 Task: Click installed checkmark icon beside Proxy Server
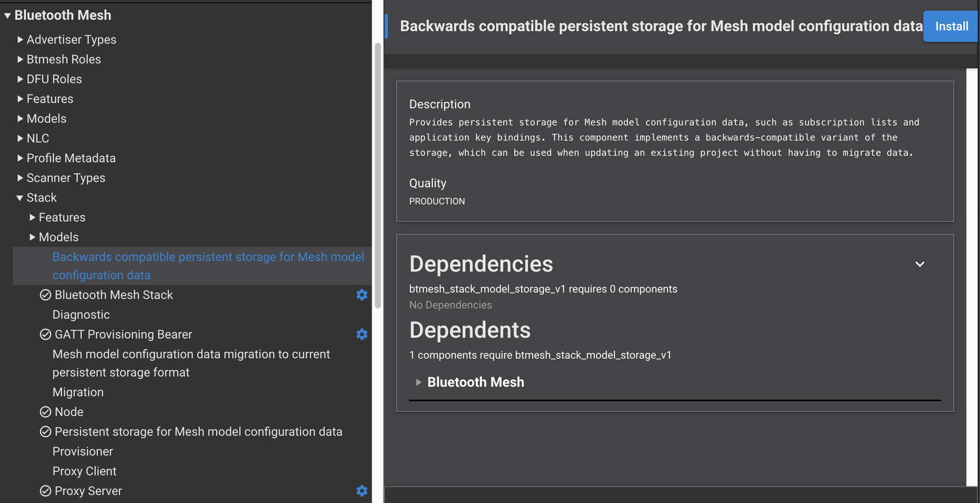(x=45, y=491)
